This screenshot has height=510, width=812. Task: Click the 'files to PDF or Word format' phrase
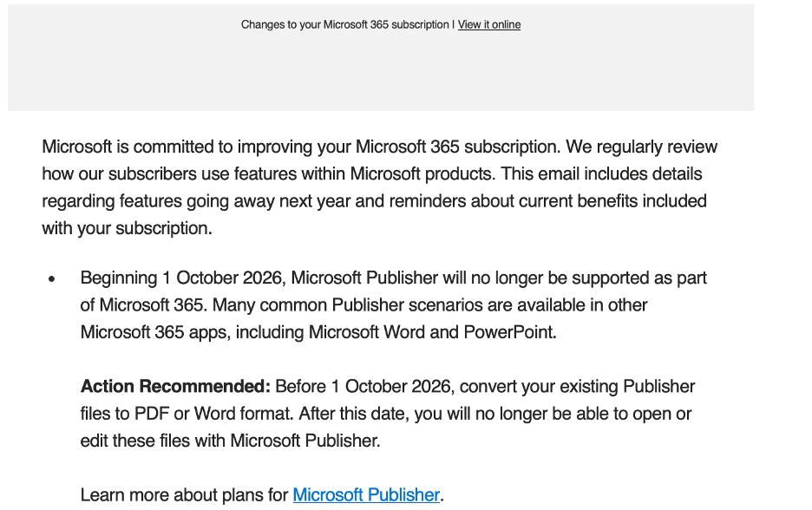[x=187, y=414]
